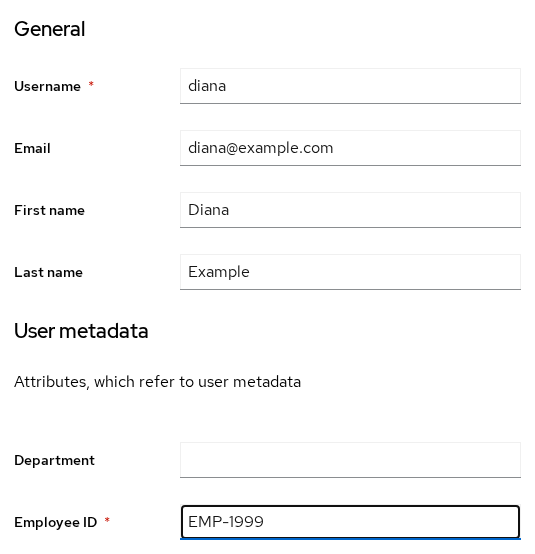Click the Username field label

(x=47, y=86)
